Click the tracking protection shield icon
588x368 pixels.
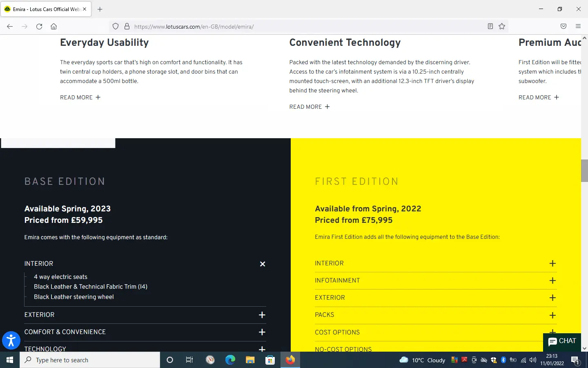tap(116, 27)
